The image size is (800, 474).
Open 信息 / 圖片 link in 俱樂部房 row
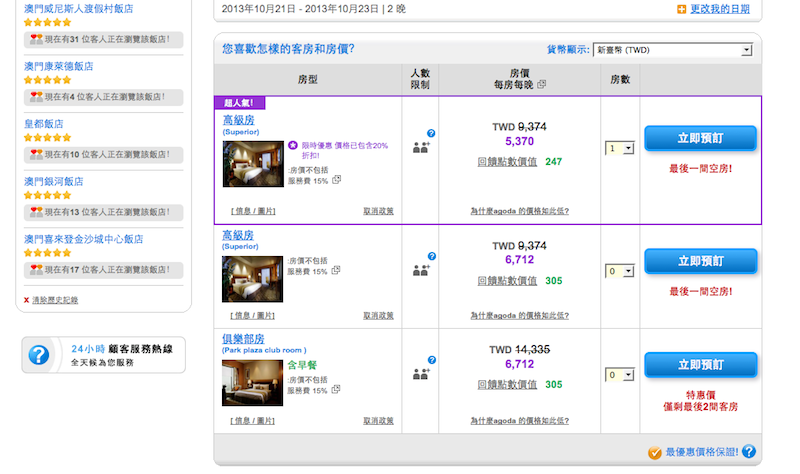pos(253,420)
